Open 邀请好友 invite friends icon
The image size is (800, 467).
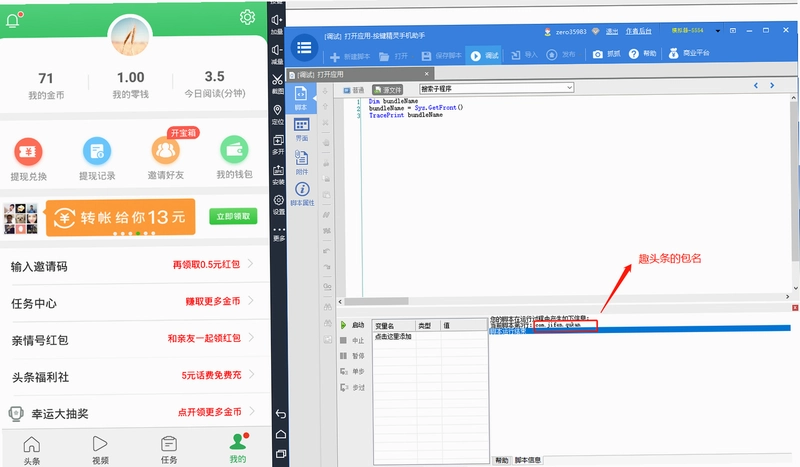[166, 151]
